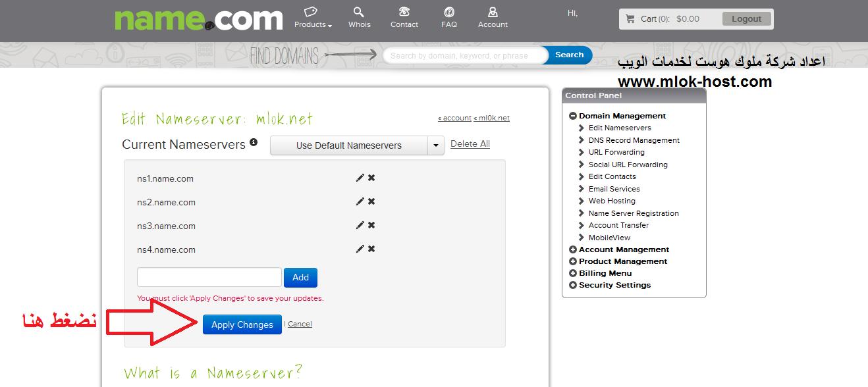The height and width of the screenshot is (387, 868).
Task: Click the new nameserver input field
Action: click(209, 277)
